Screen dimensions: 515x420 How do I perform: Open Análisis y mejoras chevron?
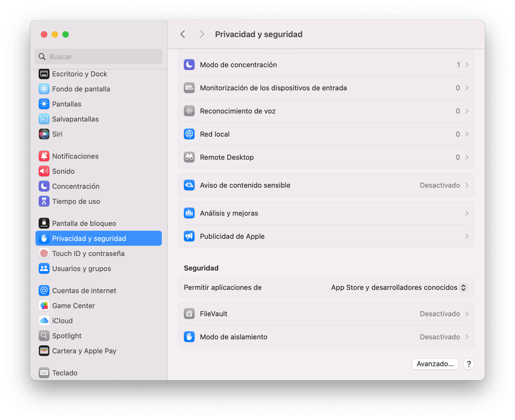point(467,213)
